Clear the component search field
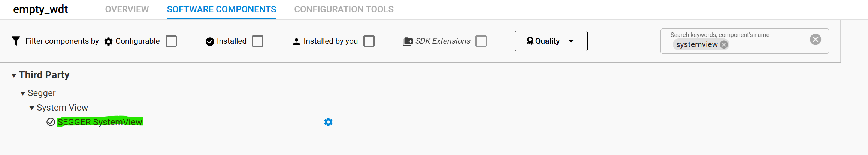The width and height of the screenshot is (868, 155). [815, 40]
